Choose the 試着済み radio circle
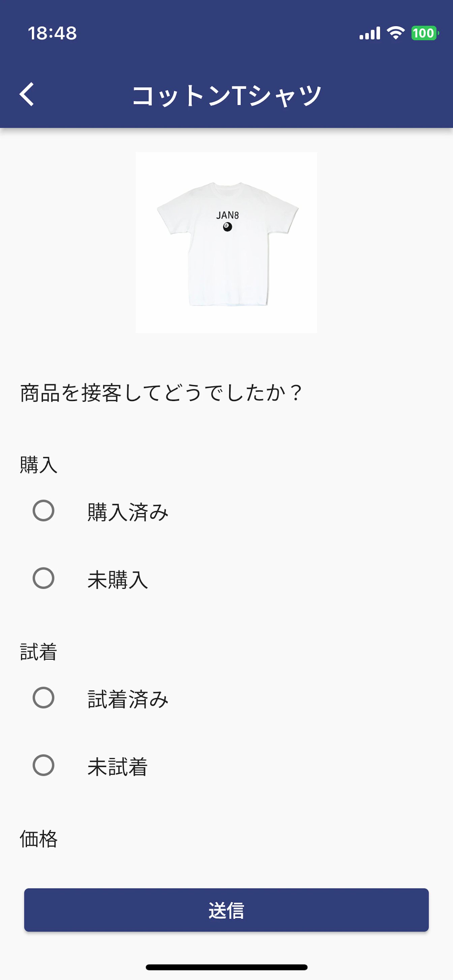453x980 pixels. 43,698
